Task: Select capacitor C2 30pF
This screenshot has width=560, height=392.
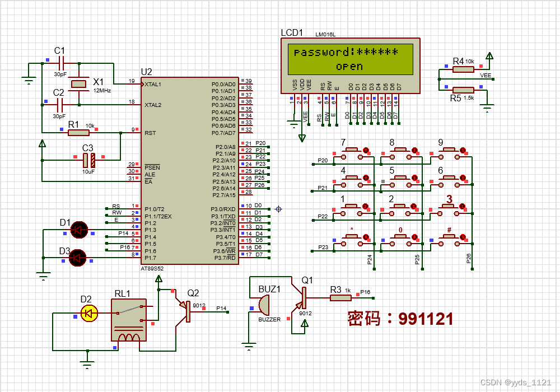Action: [x=60, y=105]
